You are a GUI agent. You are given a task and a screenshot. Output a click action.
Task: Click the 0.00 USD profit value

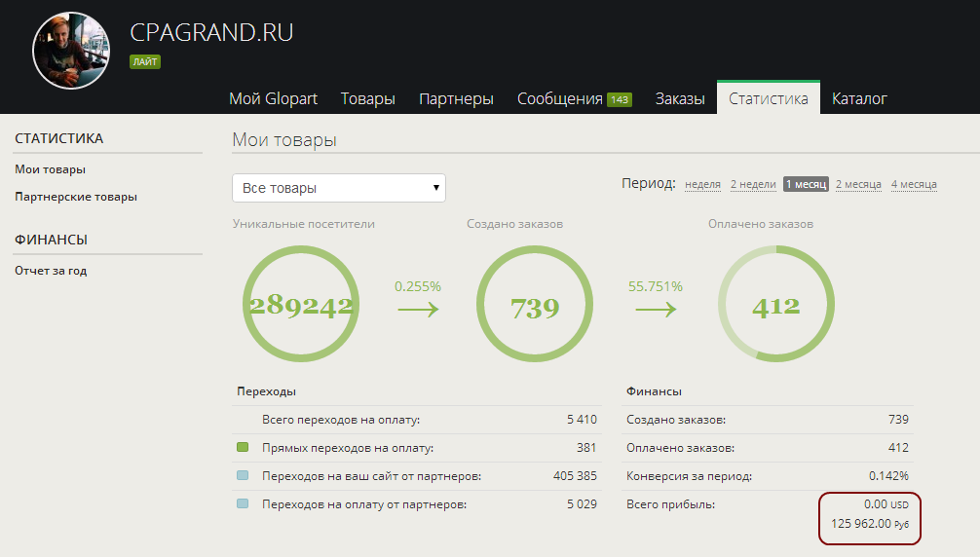(886, 503)
